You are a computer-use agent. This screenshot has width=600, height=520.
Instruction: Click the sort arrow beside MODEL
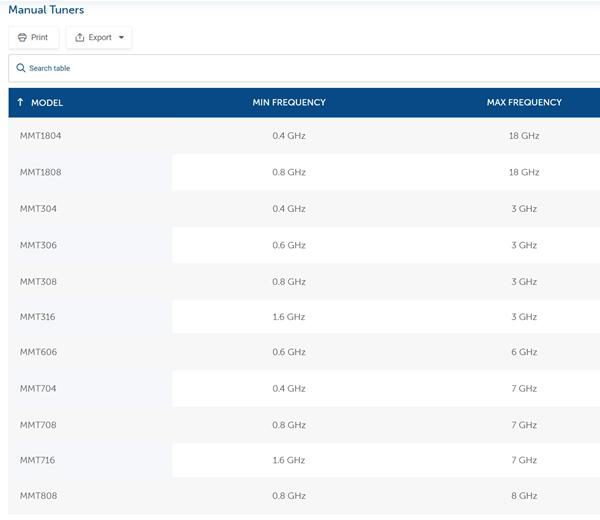click(x=20, y=102)
